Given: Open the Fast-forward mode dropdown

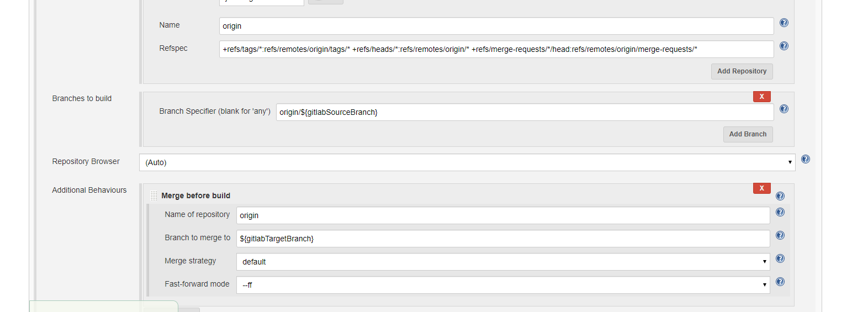Looking at the screenshot, I should pyautogui.click(x=503, y=285).
